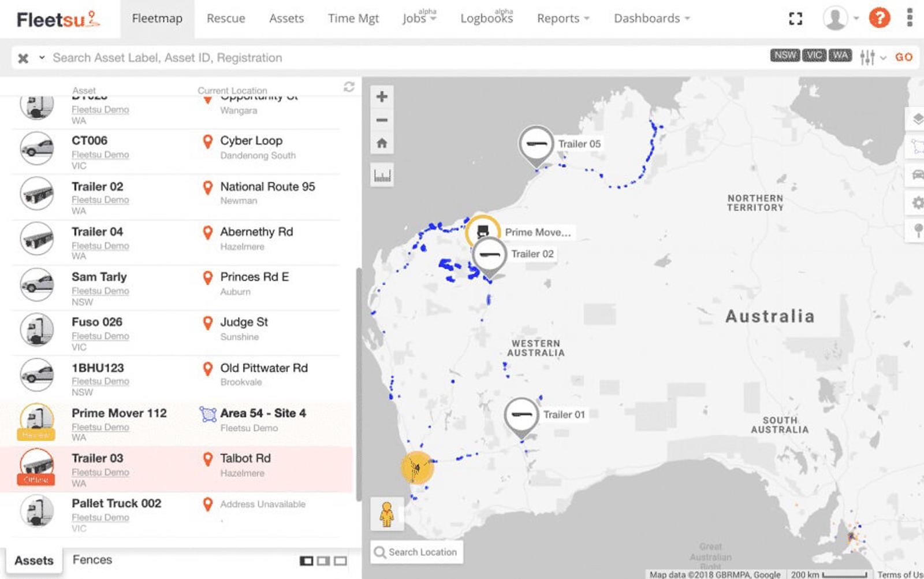Open the geofence polygon tool
This screenshot has width=924, height=579.
point(916,146)
